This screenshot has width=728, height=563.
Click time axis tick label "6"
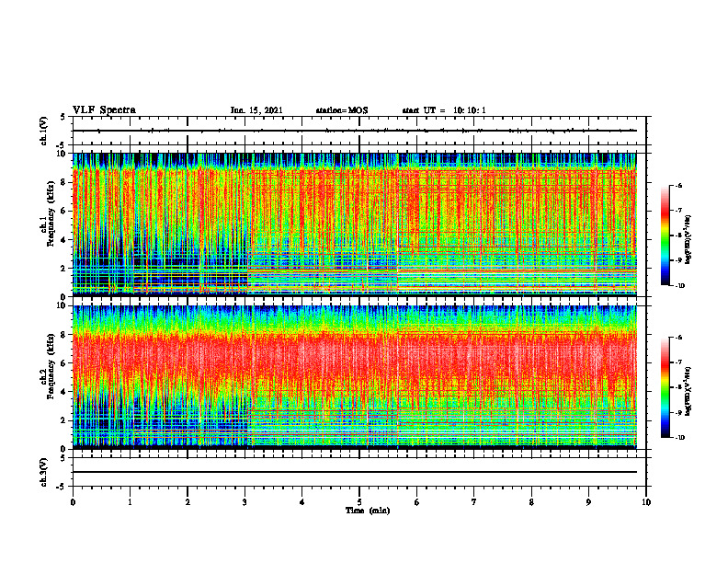coord(417,502)
